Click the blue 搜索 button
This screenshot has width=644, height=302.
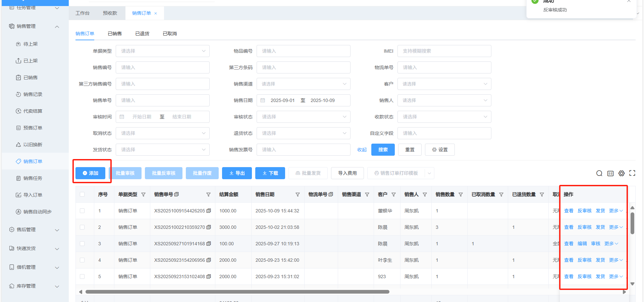[x=383, y=150]
